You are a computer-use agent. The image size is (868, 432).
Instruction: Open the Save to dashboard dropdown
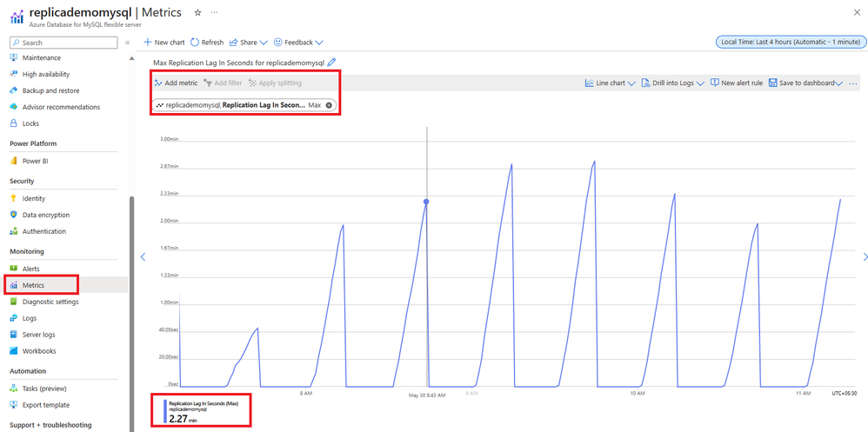pyautogui.click(x=805, y=83)
